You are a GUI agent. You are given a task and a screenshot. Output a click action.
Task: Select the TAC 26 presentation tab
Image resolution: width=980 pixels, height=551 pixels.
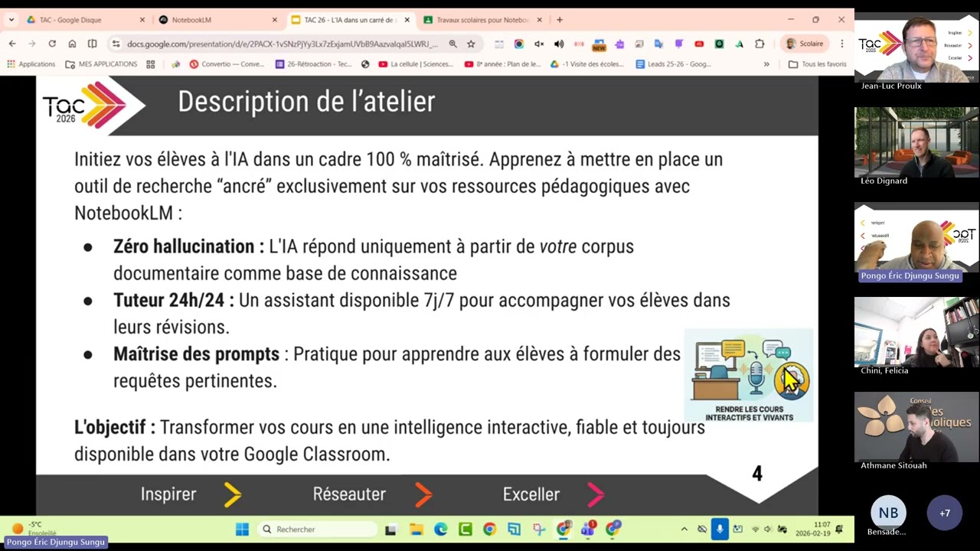(x=350, y=20)
